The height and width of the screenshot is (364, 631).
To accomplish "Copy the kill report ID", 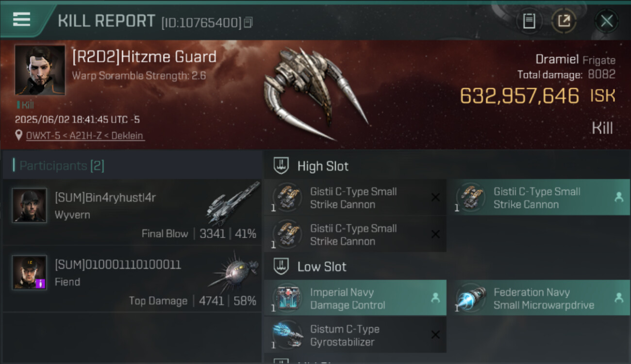I will pyautogui.click(x=248, y=22).
